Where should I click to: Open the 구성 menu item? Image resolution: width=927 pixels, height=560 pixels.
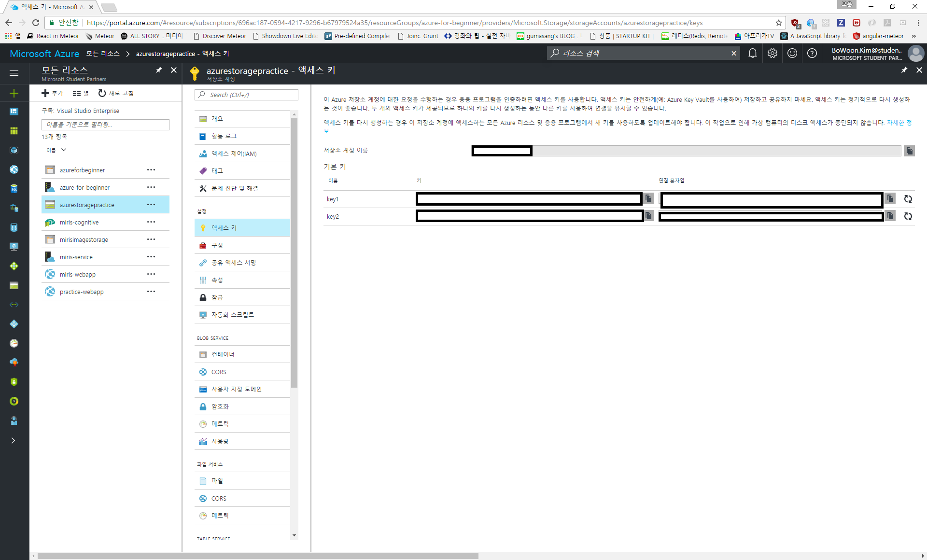pyautogui.click(x=242, y=245)
